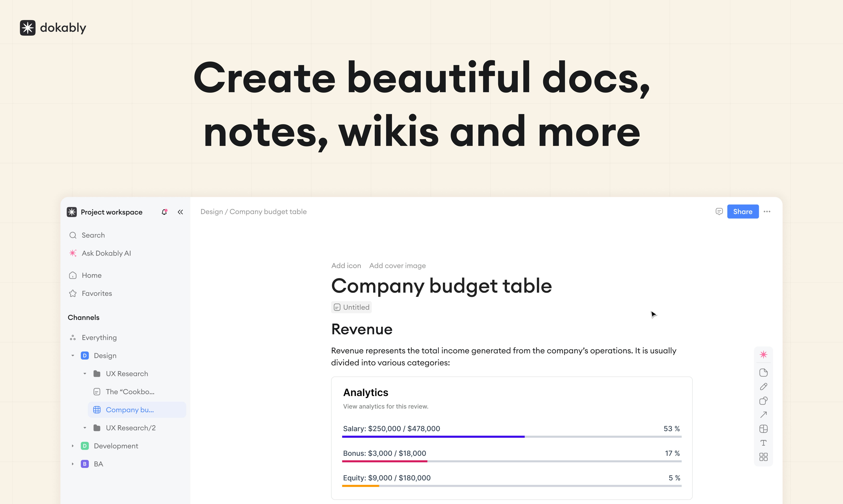The image size is (843, 504).
Task: Click the Share button
Action: [x=742, y=211]
